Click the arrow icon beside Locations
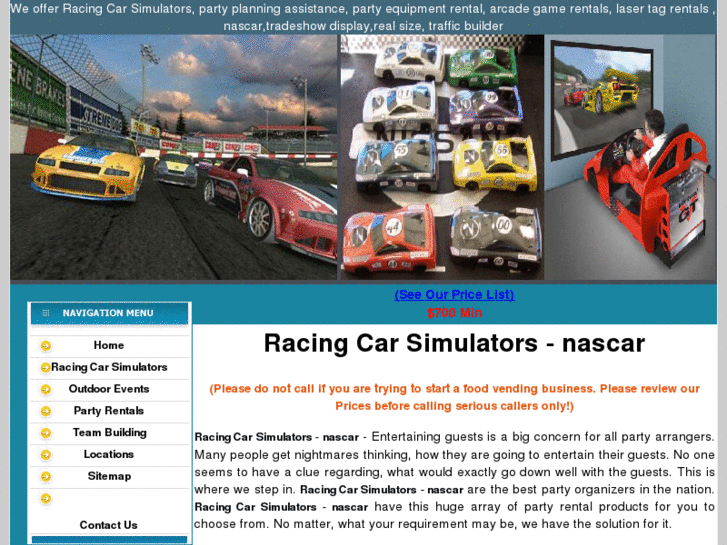 [45, 455]
